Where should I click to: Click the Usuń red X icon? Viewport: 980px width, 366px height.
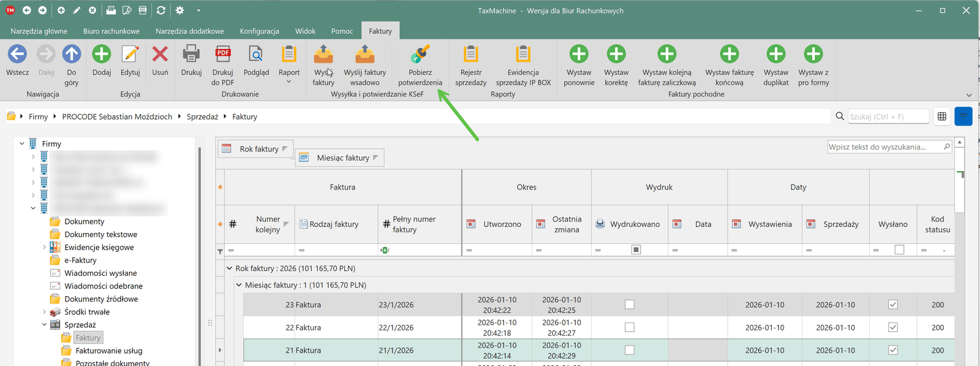coord(160,55)
